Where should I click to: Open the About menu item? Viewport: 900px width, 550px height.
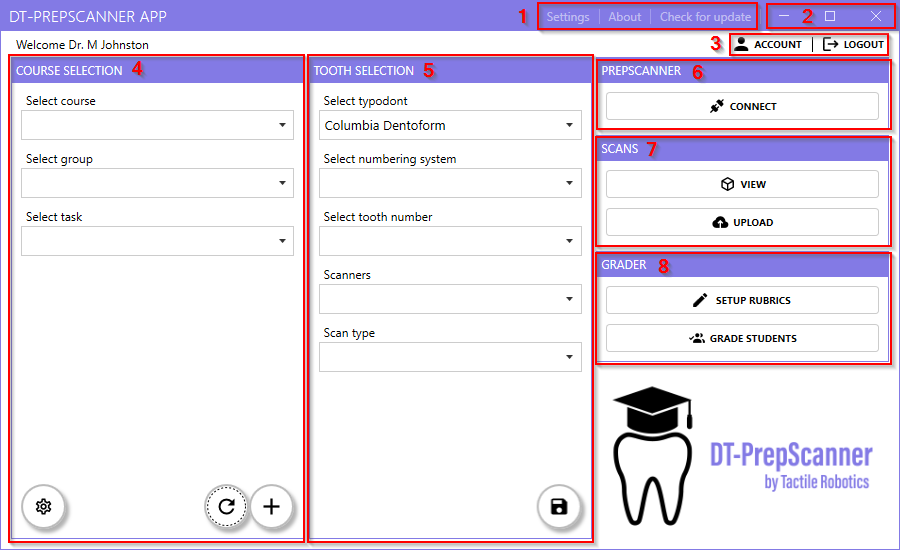point(624,17)
